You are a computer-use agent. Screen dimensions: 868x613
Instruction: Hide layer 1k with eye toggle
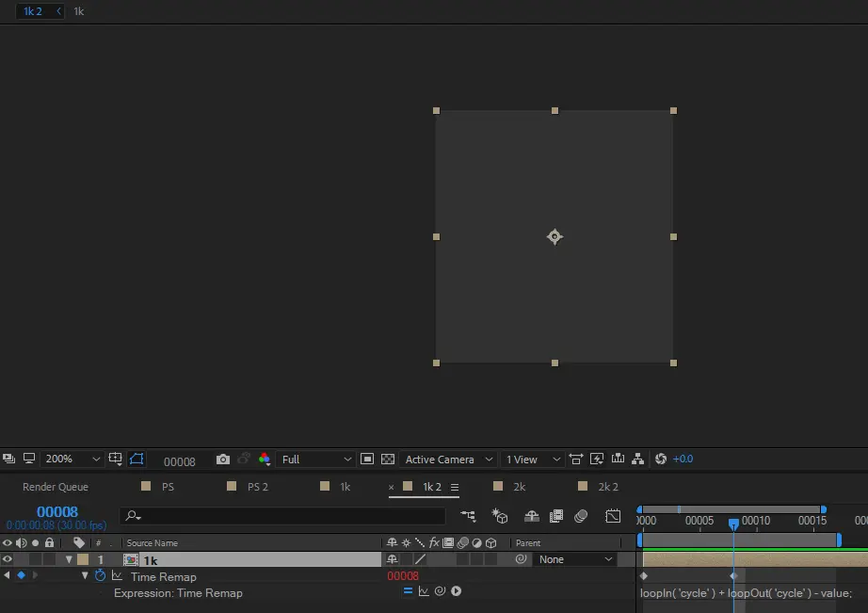point(8,559)
